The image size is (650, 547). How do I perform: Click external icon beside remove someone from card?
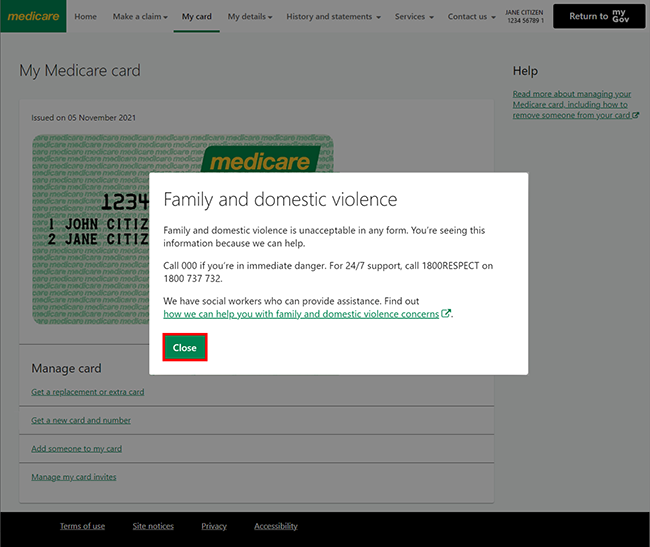point(635,115)
